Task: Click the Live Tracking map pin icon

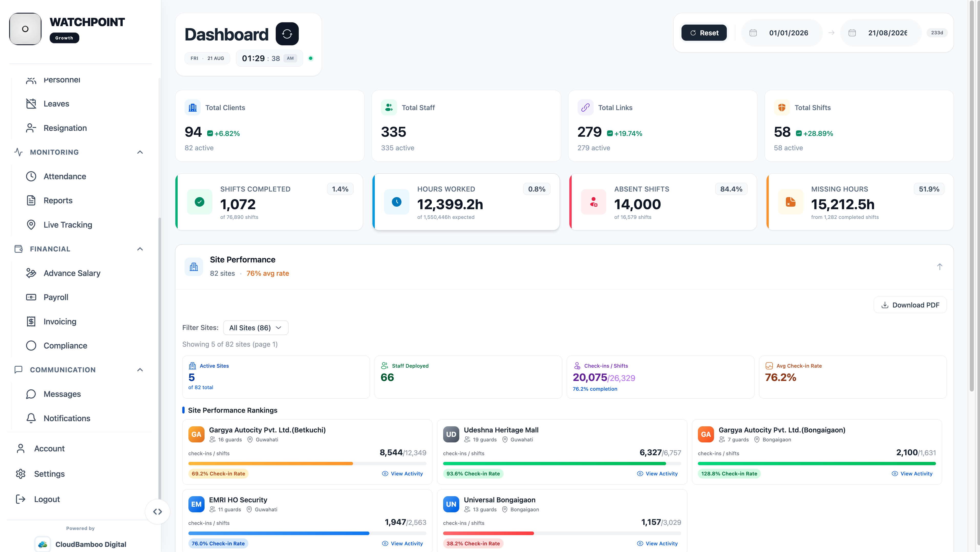Action: (x=31, y=225)
